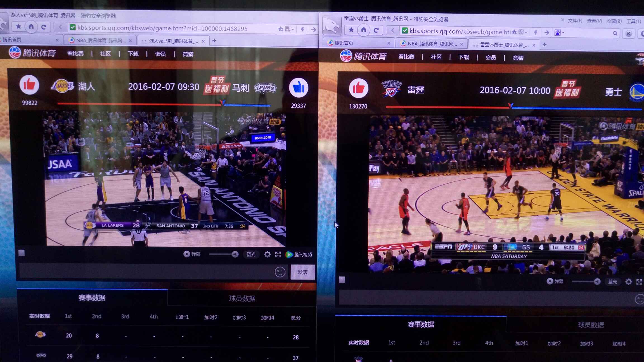Open 文件(F) menu in right browser
Image resolution: width=644 pixels, height=362 pixels.
(575, 21)
